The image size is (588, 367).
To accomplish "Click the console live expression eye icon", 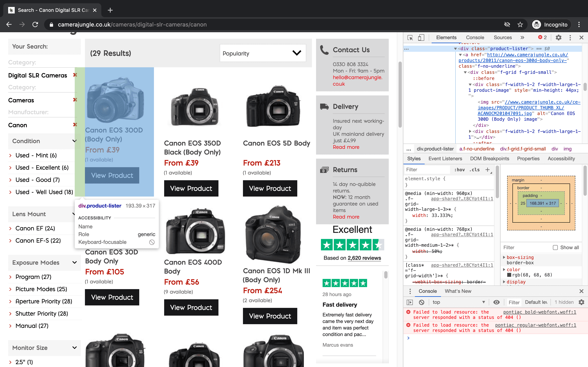I will tap(496, 302).
